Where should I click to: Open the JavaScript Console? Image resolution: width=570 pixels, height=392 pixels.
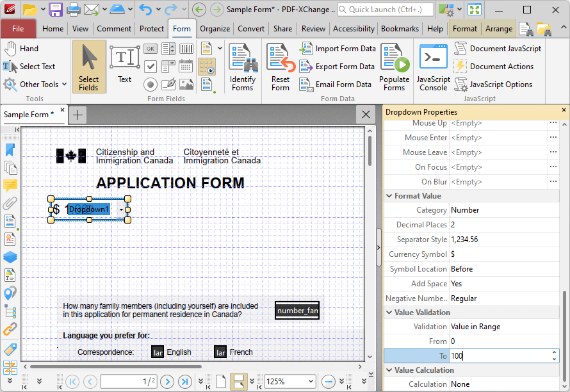[x=434, y=67]
